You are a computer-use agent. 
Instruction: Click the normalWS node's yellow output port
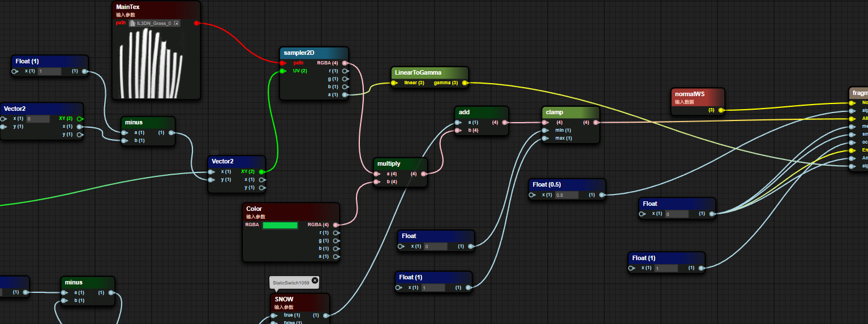[x=720, y=110]
